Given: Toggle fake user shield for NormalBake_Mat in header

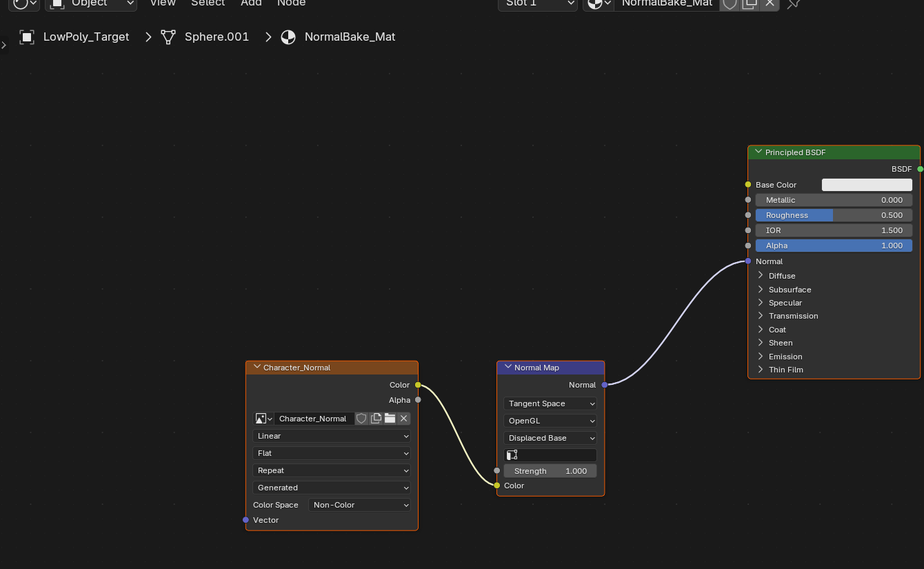Looking at the screenshot, I should pos(730,3).
